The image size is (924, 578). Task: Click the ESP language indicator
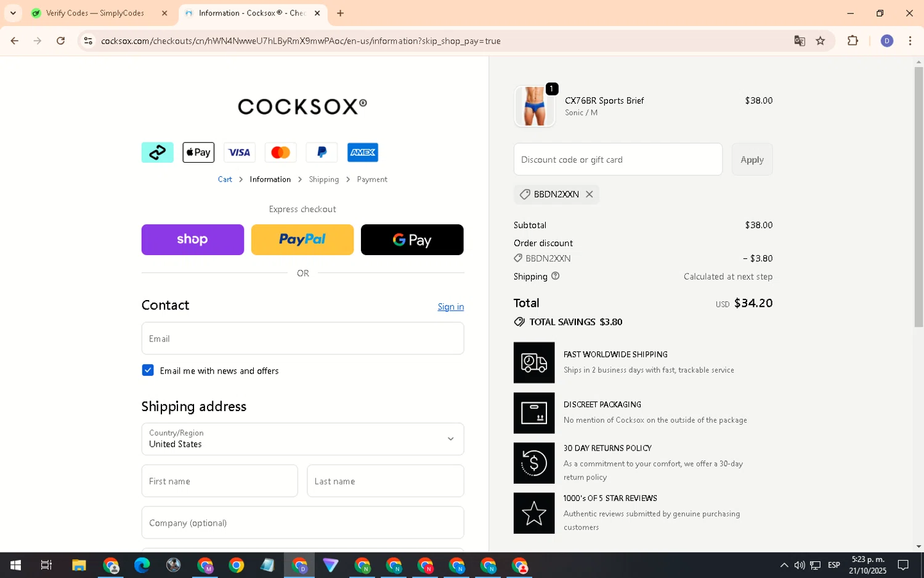coord(834,565)
